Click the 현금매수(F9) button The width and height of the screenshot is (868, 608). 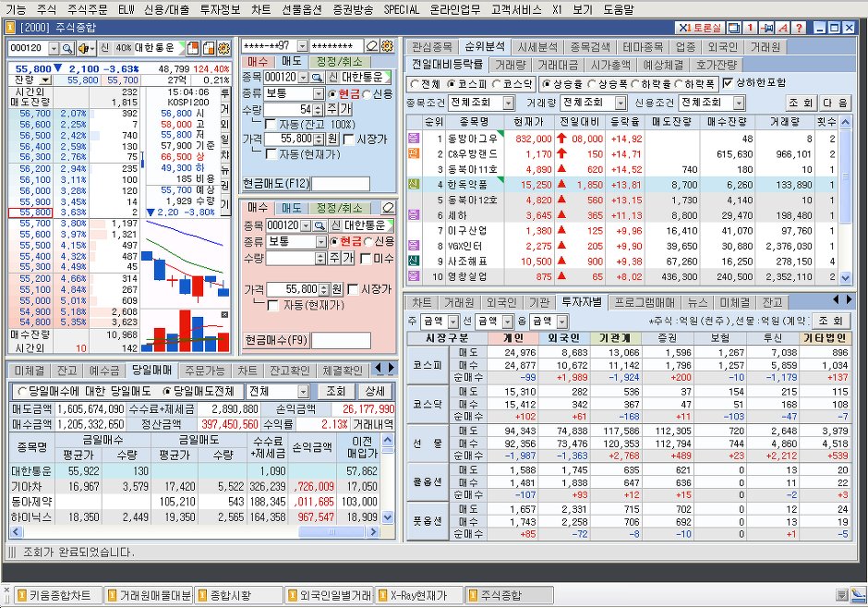pyautogui.click(x=276, y=339)
